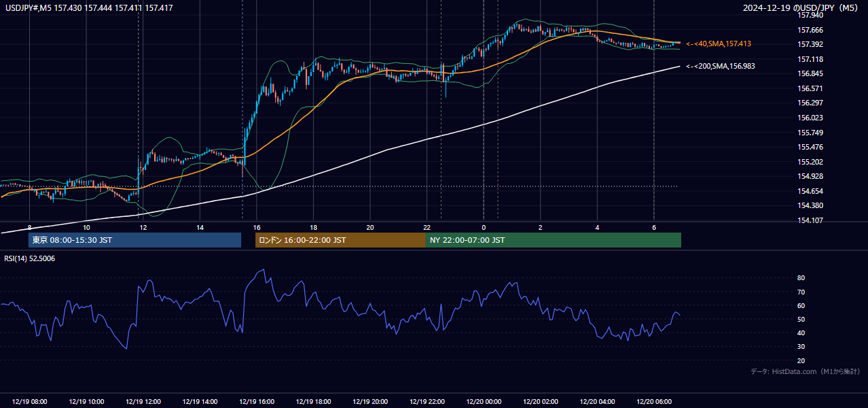The width and height of the screenshot is (868, 408).
Task: Click hour label 22 under price chart
Action: click(x=427, y=226)
